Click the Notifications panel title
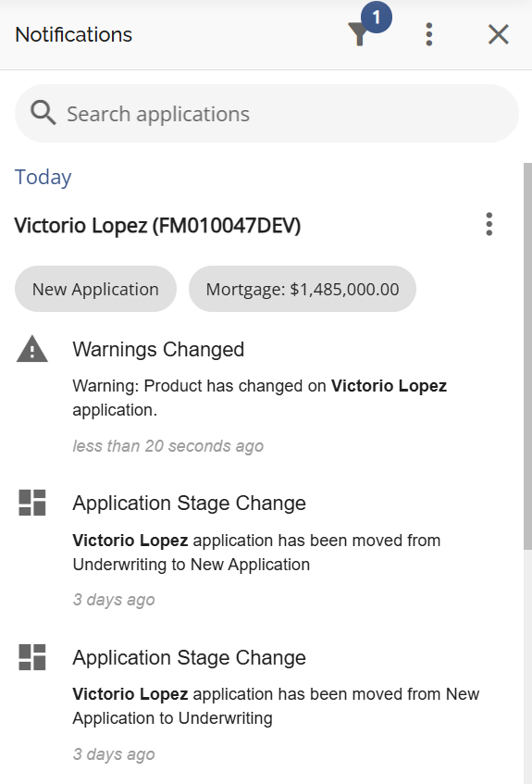This screenshot has height=784, width=532. click(73, 34)
